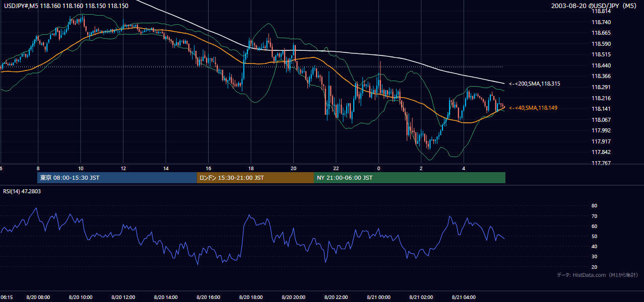Click the 8/20 10:00 time label
This screenshot has height=302, width=644.
point(81,297)
